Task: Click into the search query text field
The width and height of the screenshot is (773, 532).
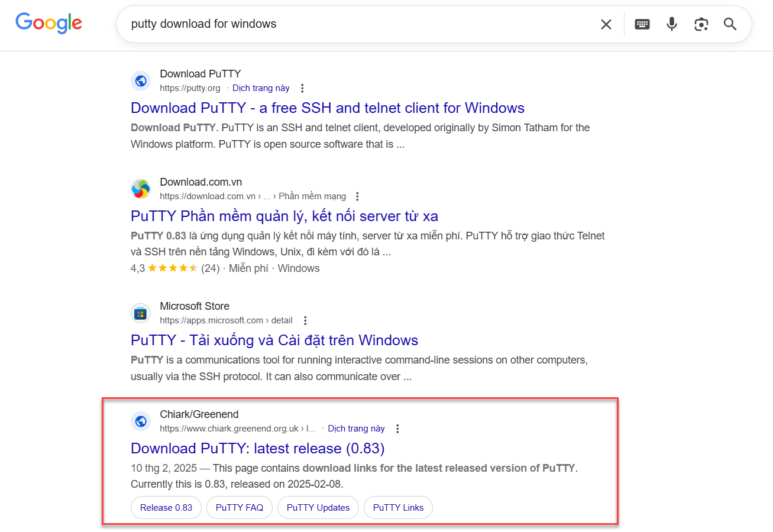Action: 355,24
